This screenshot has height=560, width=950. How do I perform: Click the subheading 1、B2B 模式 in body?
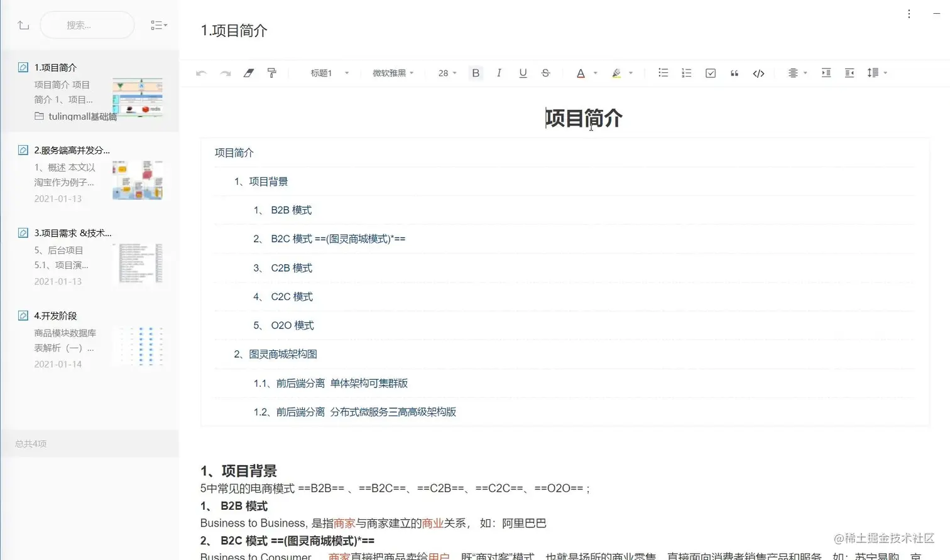pos(234,506)
